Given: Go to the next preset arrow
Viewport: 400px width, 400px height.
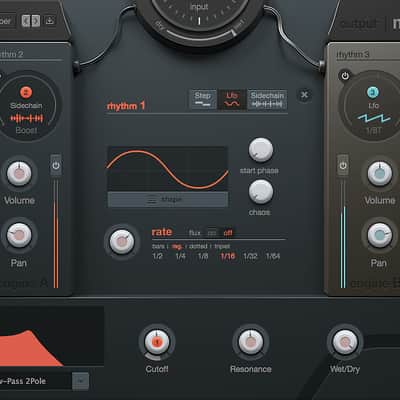Looking at the screenshot, I should coord(36,21).
